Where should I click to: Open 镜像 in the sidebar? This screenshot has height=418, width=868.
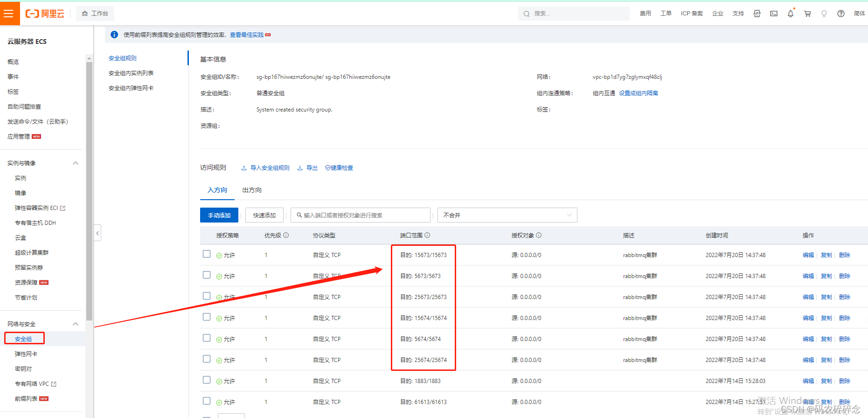pyautogui.click(x=21, y=193)
